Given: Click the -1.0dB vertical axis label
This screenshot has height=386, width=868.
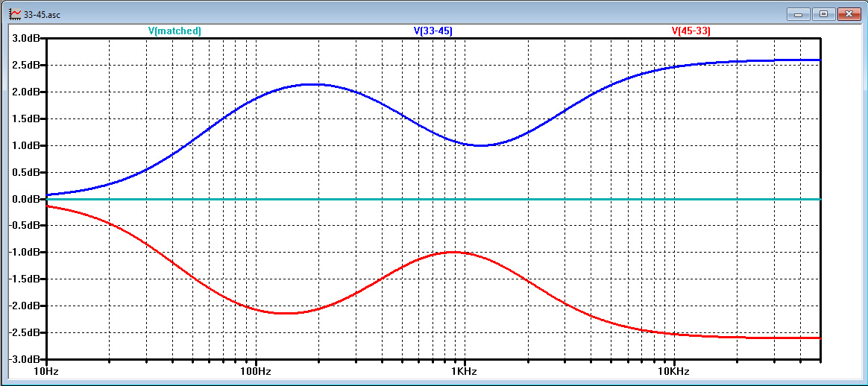Looking at the screenshot, I should click(x=24, y=252).
